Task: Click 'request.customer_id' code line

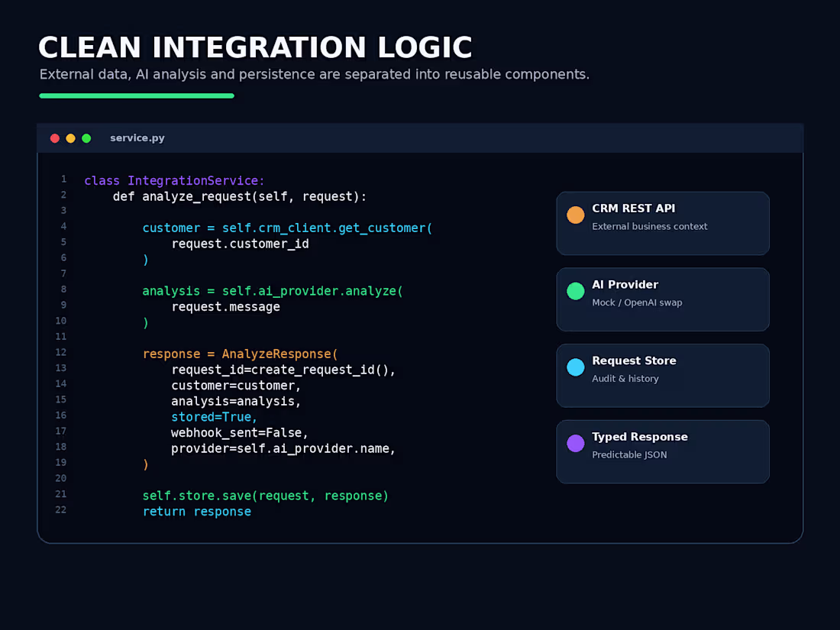Action: (x=240, y=244)
